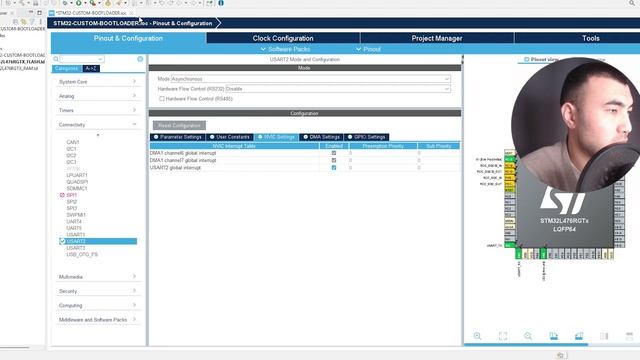Open the Pinout dropdown menu

coord(368,49)
